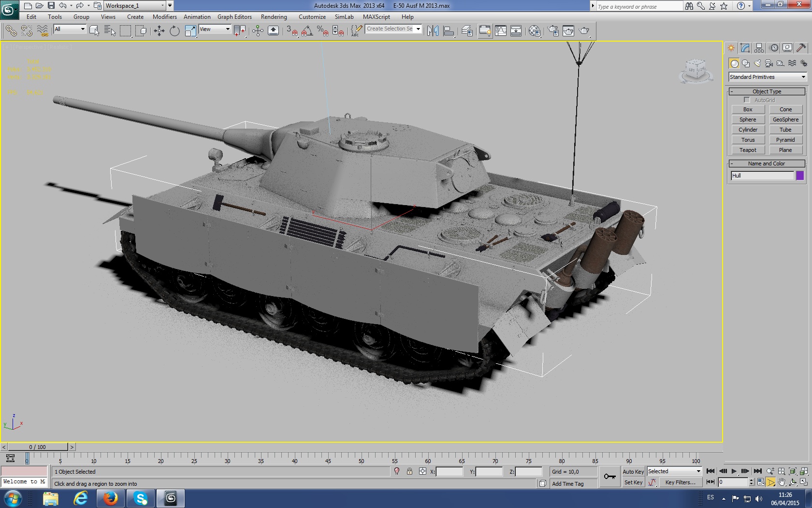This screenshot has width=812, height=508.
Task: Click the ViewCube in the viewport
Action: point(696,71)
